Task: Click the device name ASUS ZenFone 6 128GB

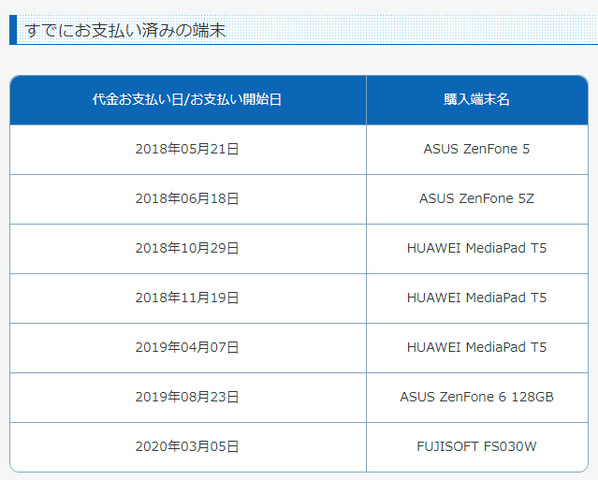Action: tap(477, 397)
